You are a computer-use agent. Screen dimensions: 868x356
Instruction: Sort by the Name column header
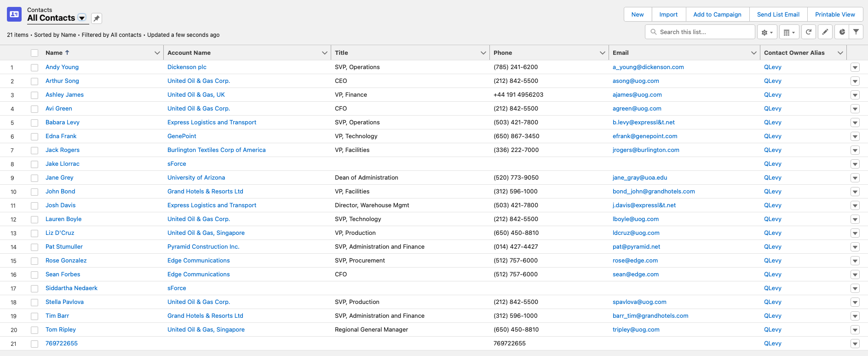[x=54, y=53]
